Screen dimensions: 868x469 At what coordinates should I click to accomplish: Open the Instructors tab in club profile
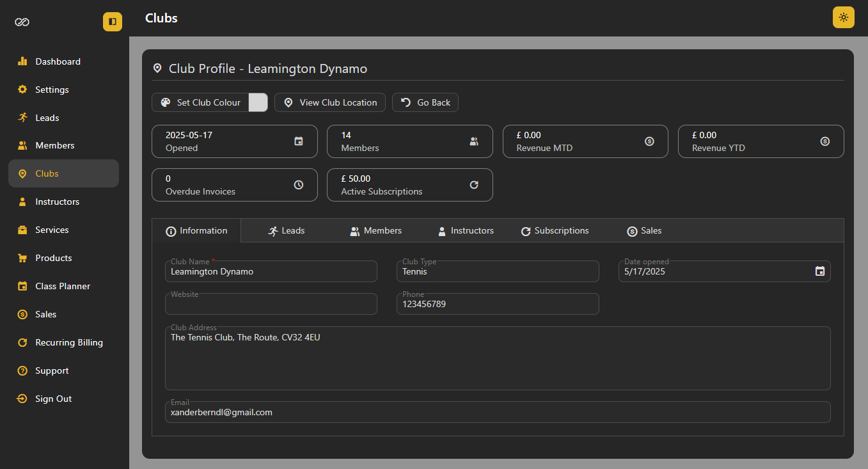[466, 230]
